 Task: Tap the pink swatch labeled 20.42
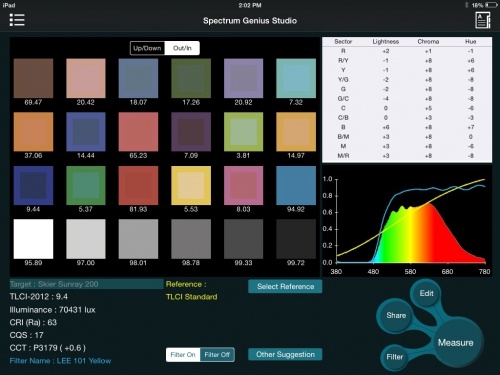coord(86,78)
